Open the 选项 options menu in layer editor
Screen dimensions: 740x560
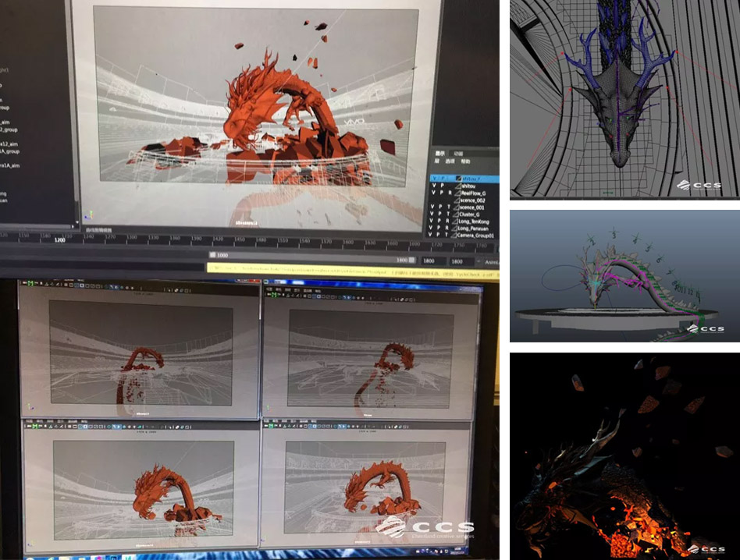click(x=450, y=161)
